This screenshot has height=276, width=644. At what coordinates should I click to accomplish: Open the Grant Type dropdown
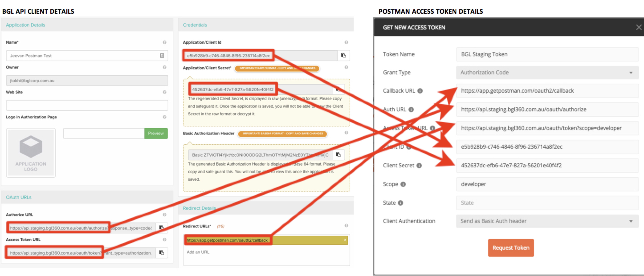(x=547, y=72)
